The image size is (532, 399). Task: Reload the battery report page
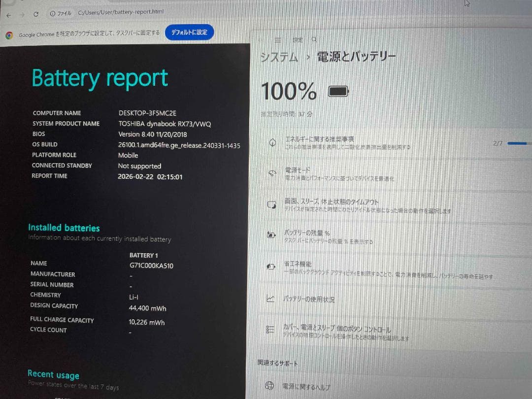[36, 14]
